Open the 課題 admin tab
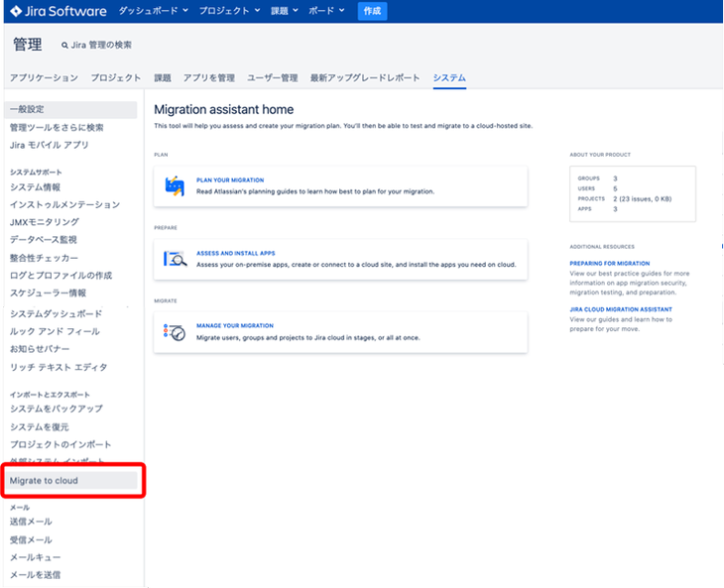Screen dimensions: 724x588 click(x=163, y=78)
